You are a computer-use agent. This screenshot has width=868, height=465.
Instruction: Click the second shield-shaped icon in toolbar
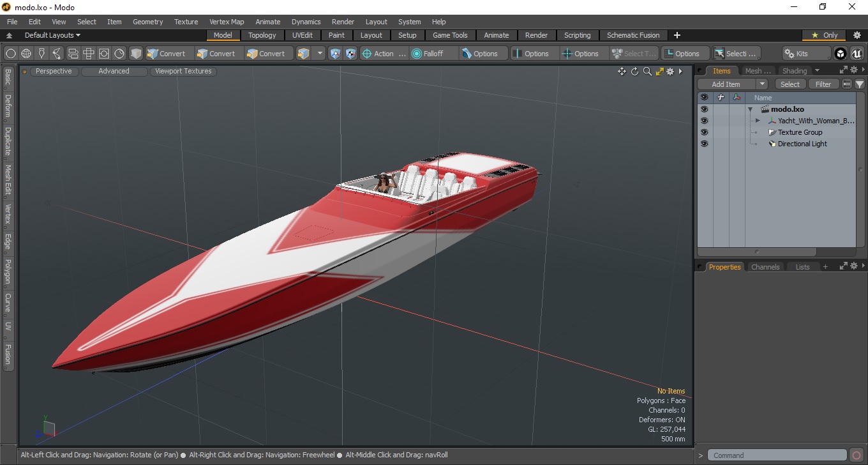350,54
